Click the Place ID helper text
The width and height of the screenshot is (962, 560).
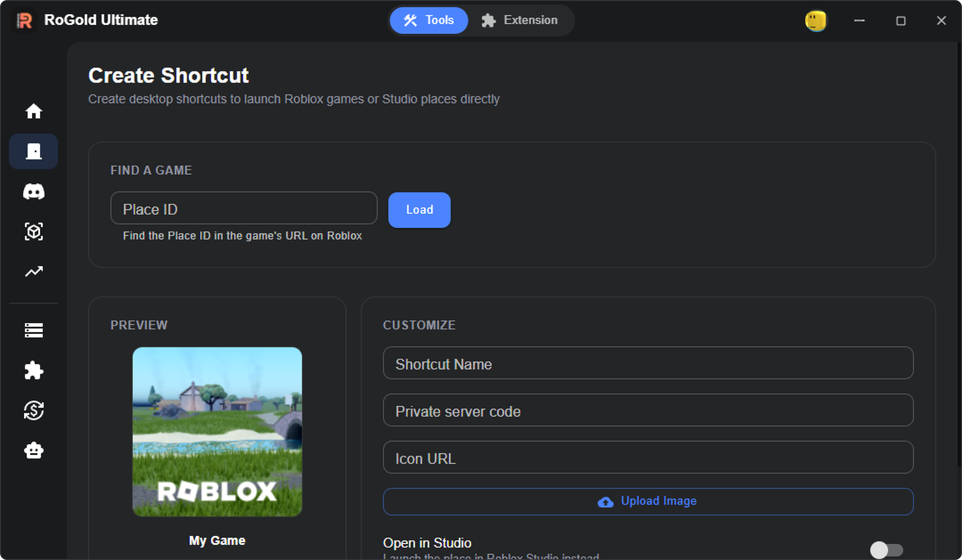(242, 236)
